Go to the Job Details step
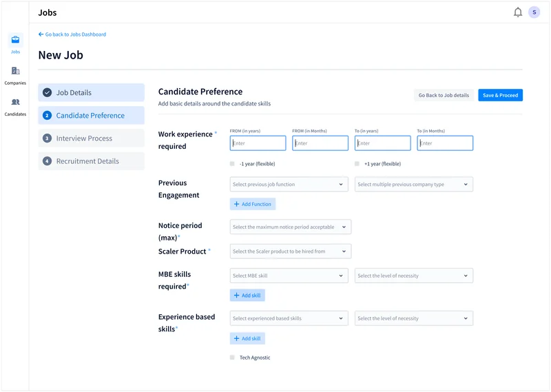This screenshot has height=392, width=551. click(91, 92)
